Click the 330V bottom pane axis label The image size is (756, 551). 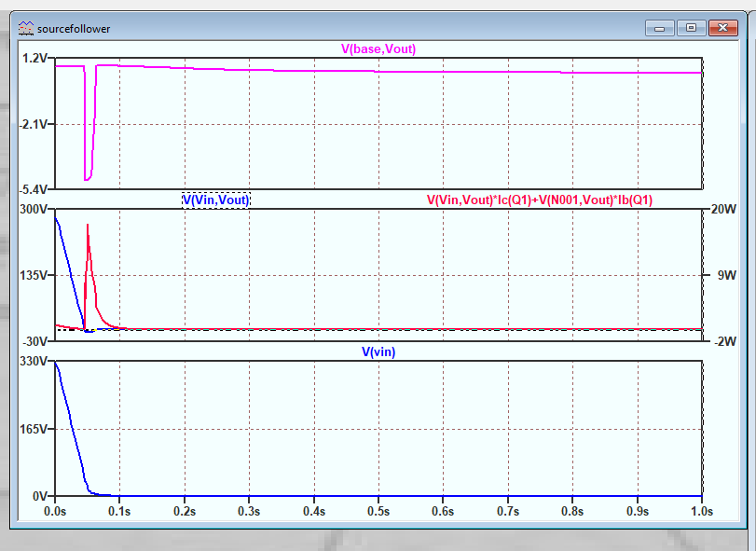click(x=34, y=361)
